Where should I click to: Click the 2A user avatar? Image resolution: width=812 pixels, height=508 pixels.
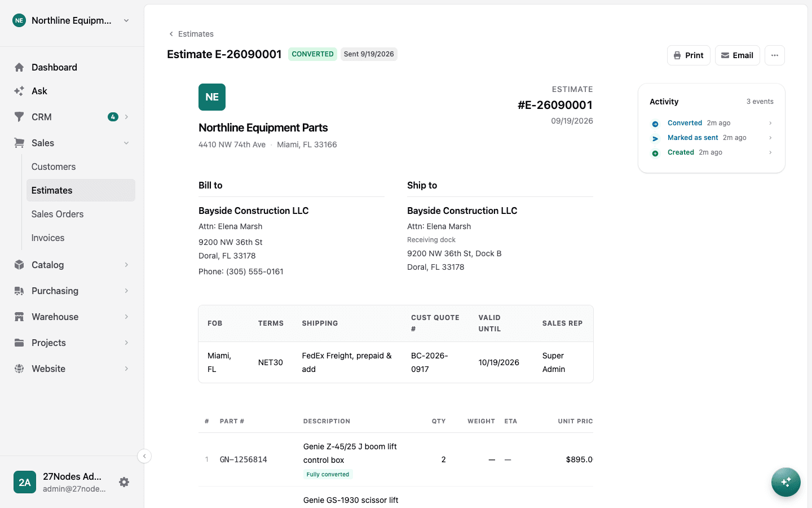click(25, 482)
